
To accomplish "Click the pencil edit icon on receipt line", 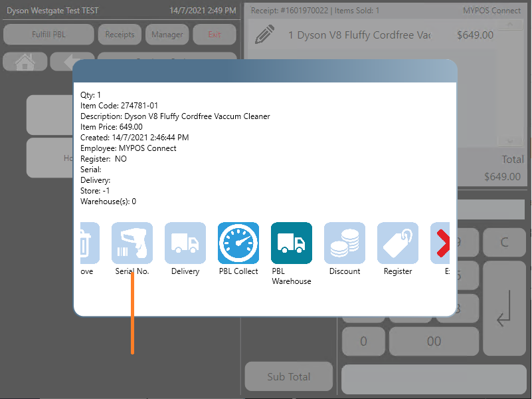I will [264, 35].
